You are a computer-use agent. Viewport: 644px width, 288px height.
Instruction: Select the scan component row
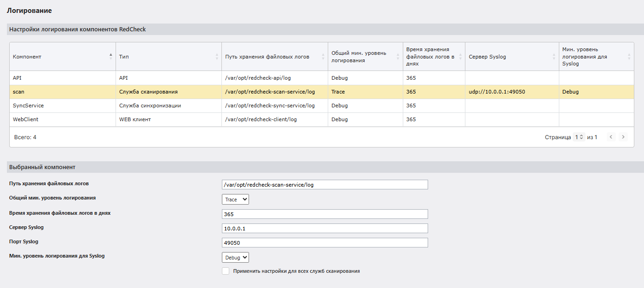point(322,92)
